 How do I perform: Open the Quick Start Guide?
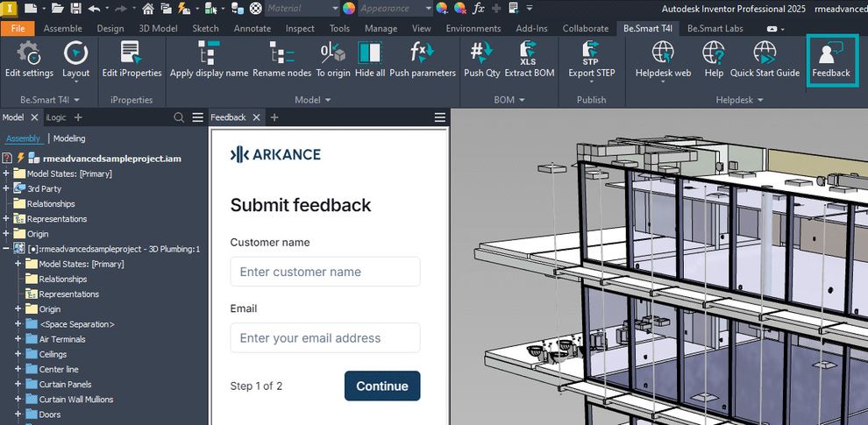[x=765, y=60]
